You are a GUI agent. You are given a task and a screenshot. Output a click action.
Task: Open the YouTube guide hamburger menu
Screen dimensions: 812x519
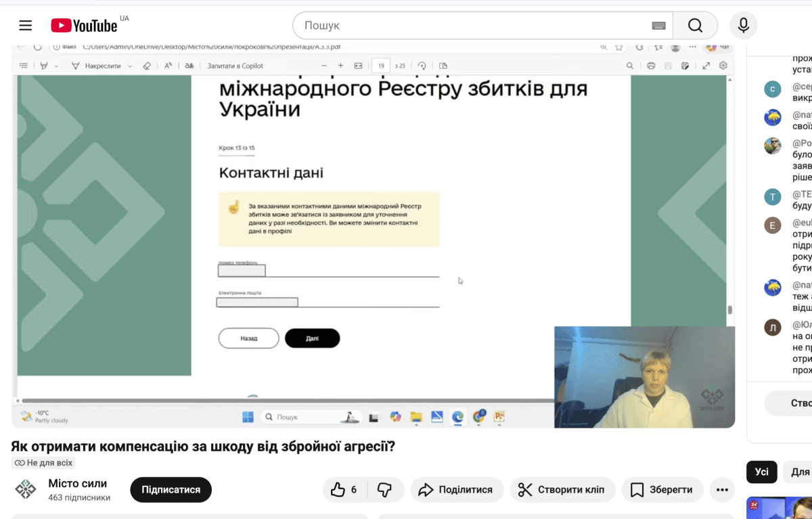point(26,26)
